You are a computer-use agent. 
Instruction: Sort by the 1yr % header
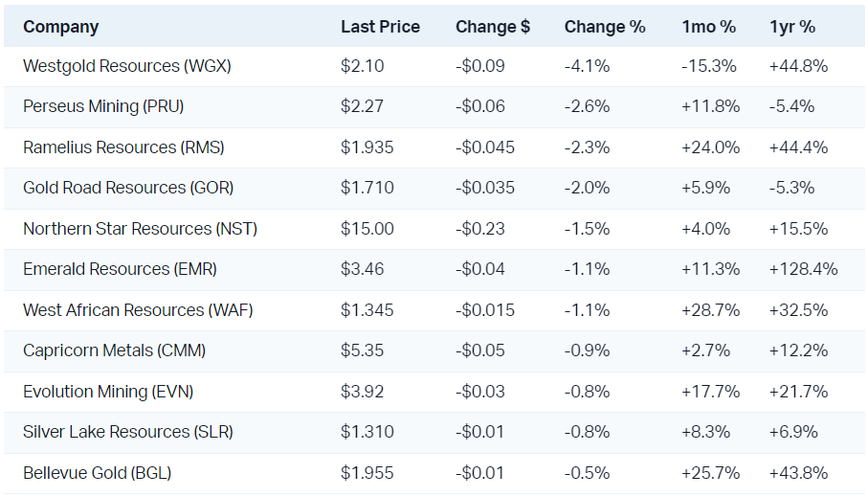792,27
